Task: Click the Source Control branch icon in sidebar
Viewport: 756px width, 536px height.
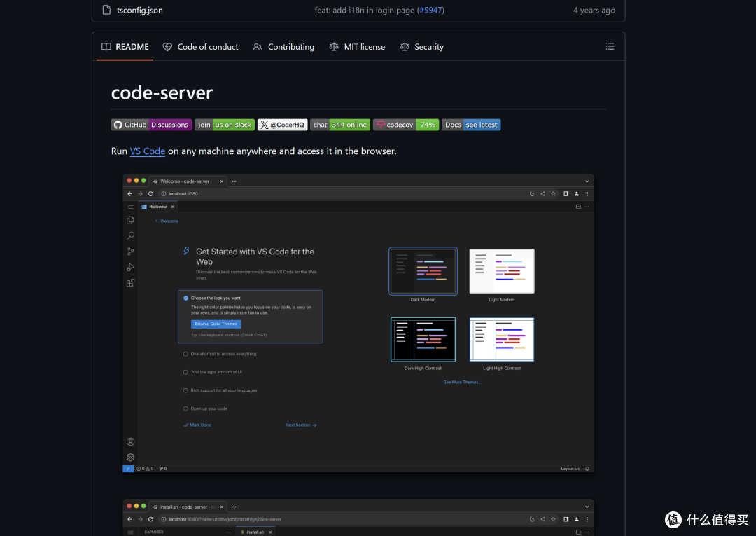Action: (x=131, y=252)
